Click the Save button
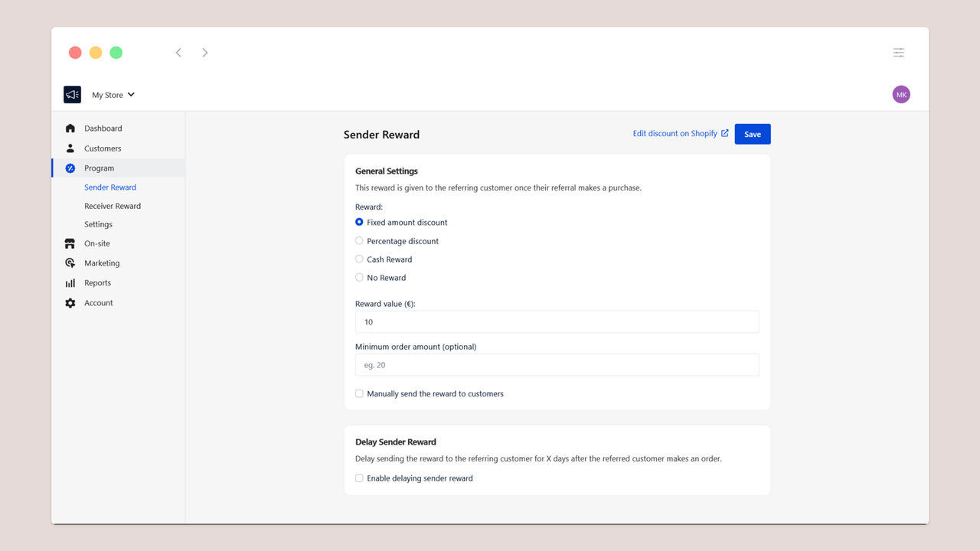The width and height of the screenshot is (980, 551). coord(753,134)
